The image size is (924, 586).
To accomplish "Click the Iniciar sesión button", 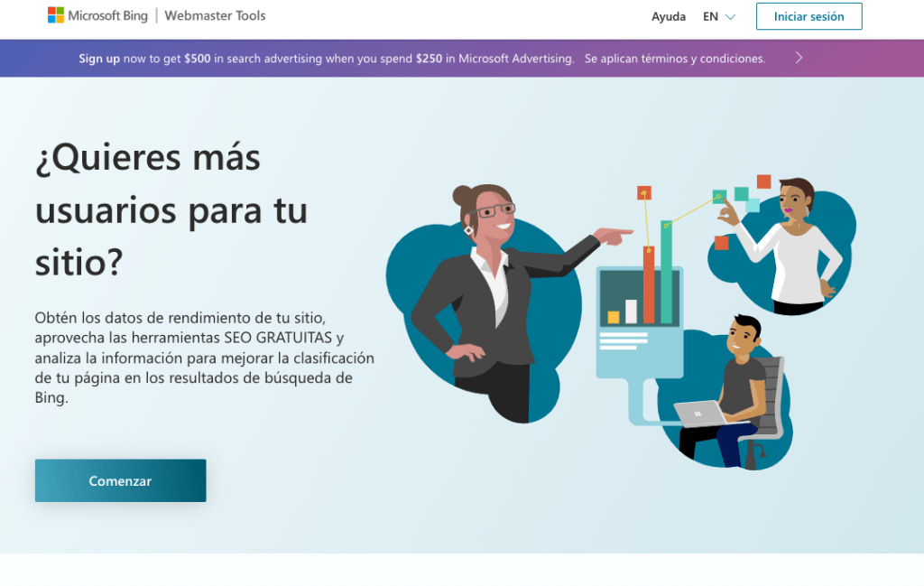I will (809, 16).
